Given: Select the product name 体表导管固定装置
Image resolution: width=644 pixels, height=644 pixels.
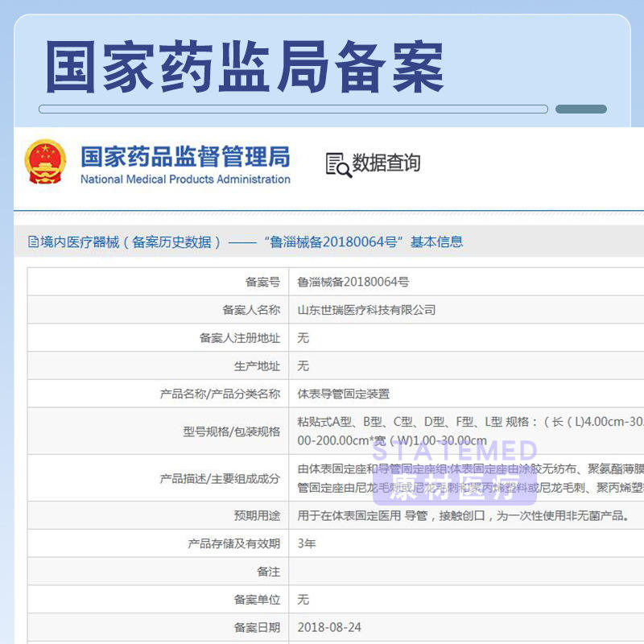Looking at the screenshot, I should [344, 394].
